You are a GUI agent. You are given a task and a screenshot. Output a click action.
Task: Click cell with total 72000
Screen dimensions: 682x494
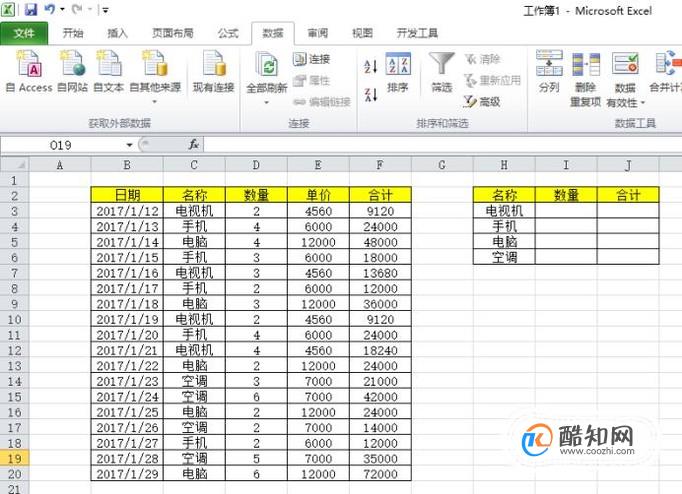coord(380,474)
